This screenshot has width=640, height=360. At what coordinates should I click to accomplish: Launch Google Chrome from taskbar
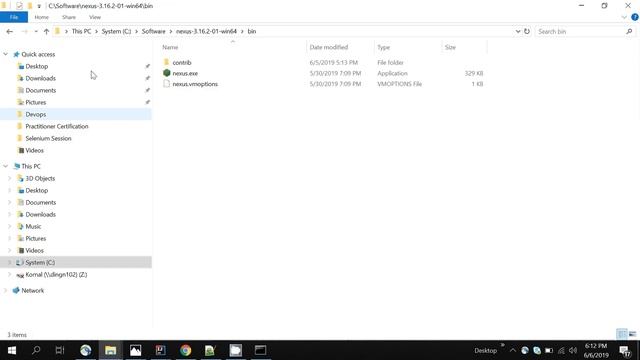pyautogui.click(x=186, y=350)
